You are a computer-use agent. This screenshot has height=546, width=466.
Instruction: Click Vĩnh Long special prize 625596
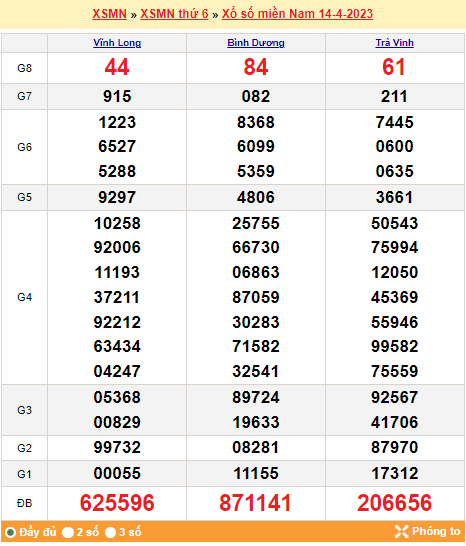point(117,503)
